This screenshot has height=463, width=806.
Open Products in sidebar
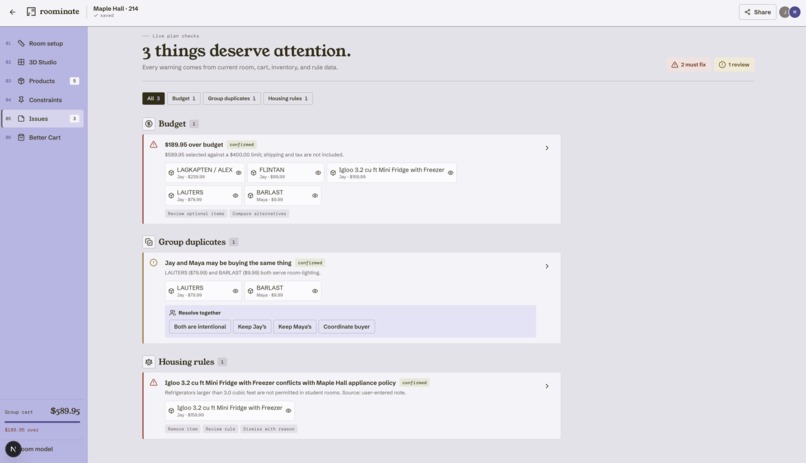click(x=43, y=81)
